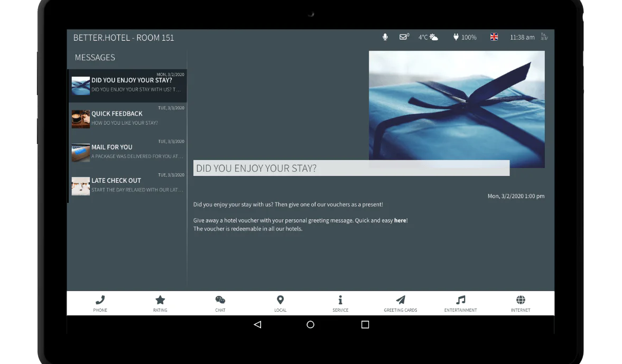Image resolution: width=622 pixels, height=364 pixels.
Task: Tap the Android recent apps square
Action: pos(365,324)
